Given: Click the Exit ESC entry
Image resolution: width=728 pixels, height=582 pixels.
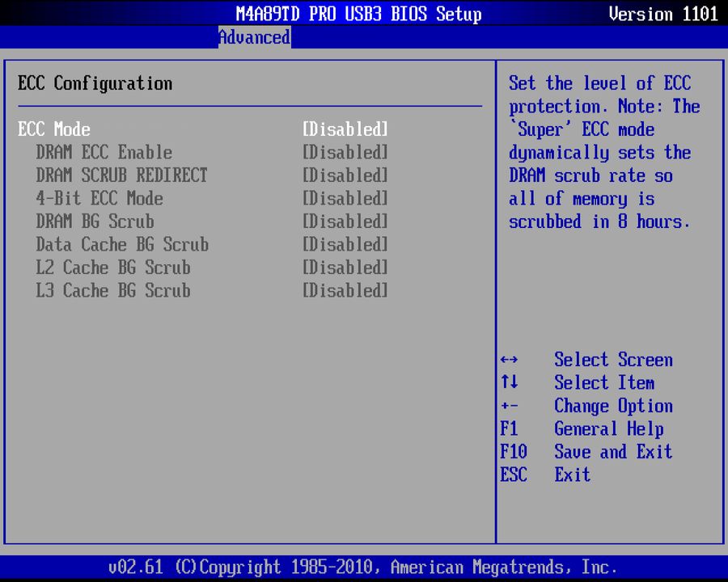Looking at the screenshot, I should (x=572, y=474).
